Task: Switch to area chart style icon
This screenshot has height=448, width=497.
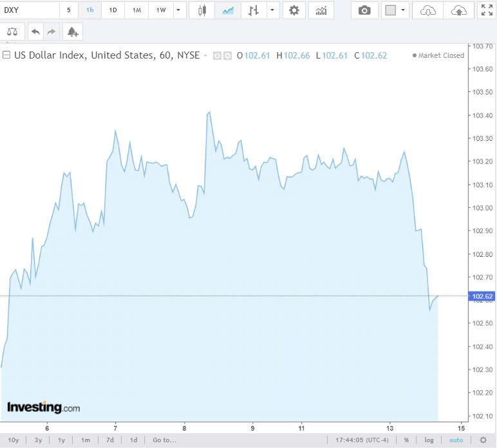Action: pos(228,10)
